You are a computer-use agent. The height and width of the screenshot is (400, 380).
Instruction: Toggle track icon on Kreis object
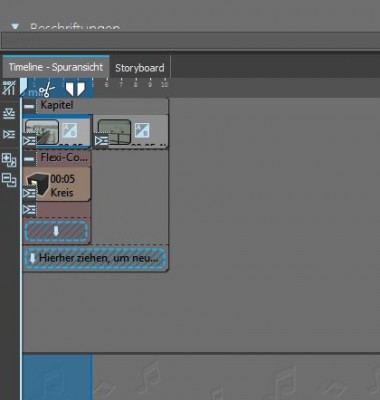[29, 193]
